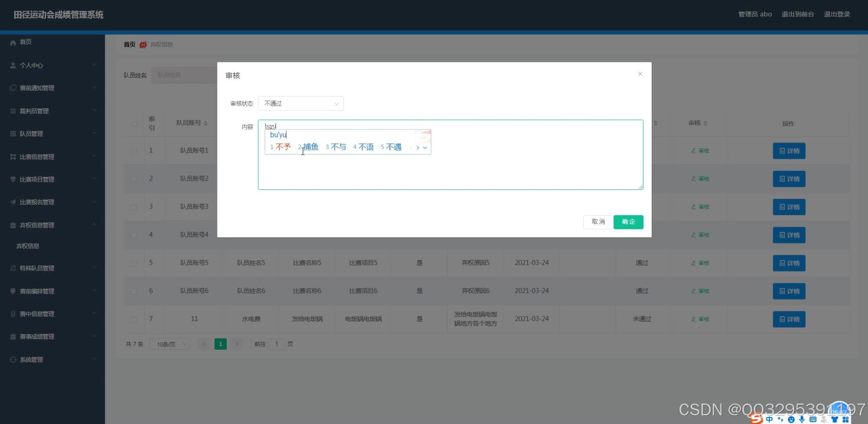Expand 裁判员管理 sidebar menu
The height and width of the screenshot is (424, 868).
(52, 111)
